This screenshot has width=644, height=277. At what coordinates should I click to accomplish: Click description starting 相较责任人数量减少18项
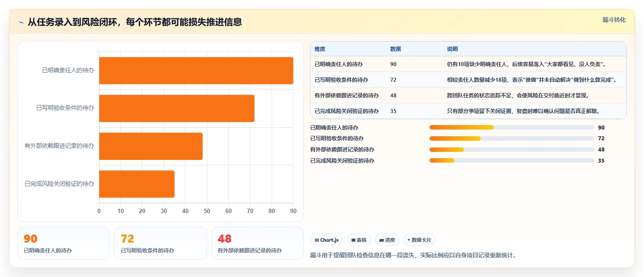532,80
